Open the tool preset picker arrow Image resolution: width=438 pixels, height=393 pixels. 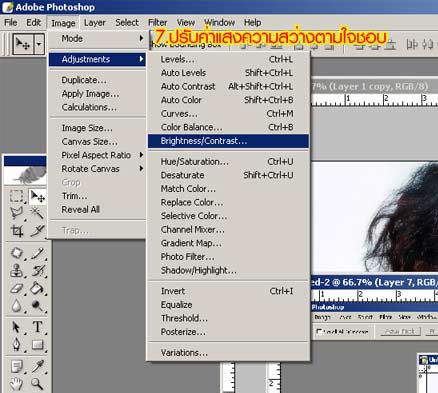39,44
